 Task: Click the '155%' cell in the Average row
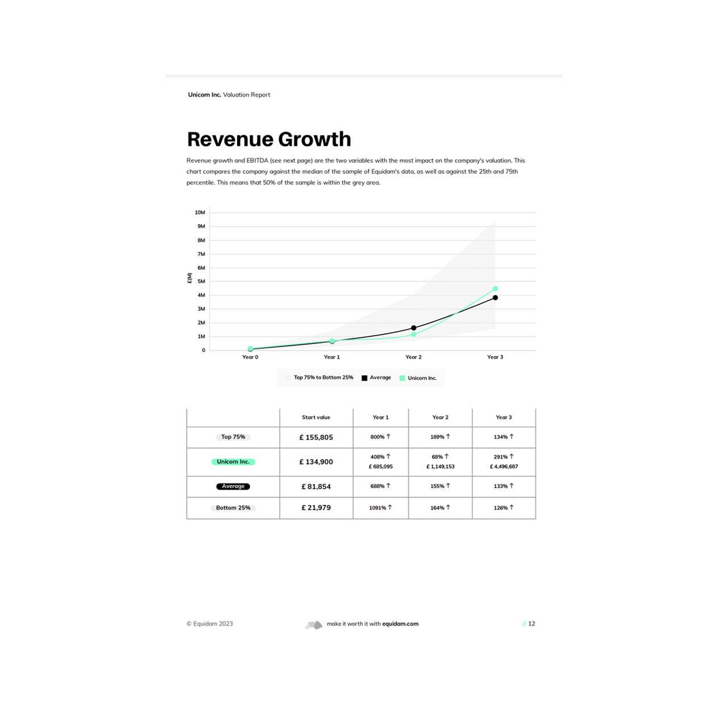point(440,486)
